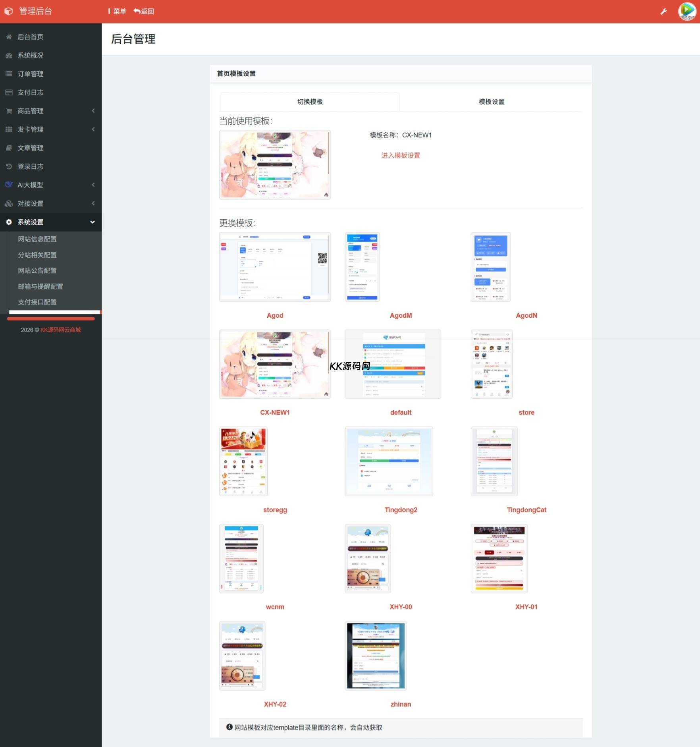Click the card icon beside 支付日志
Viewport: 700px width, 747px height.
coord(9,93)
